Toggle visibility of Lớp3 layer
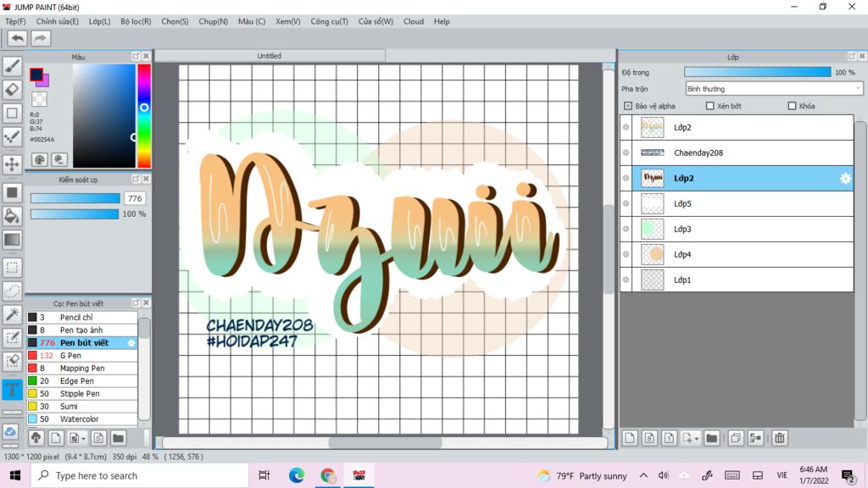 626,229
